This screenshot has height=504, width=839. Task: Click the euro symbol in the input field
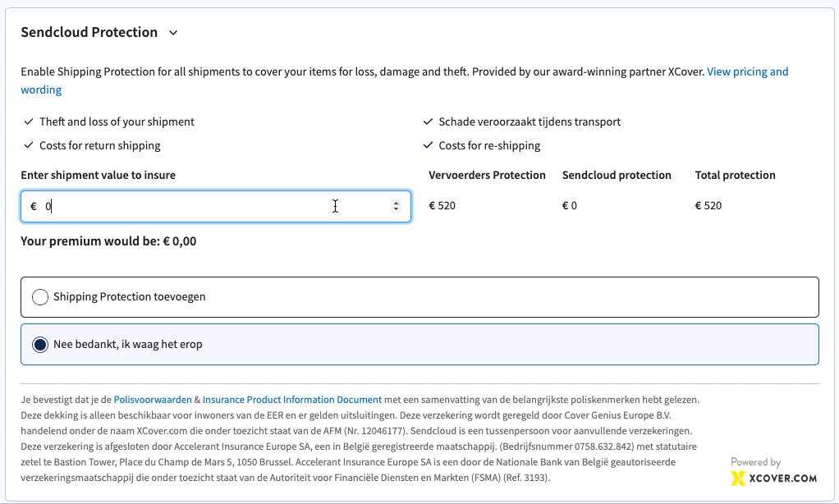point(34,207)
